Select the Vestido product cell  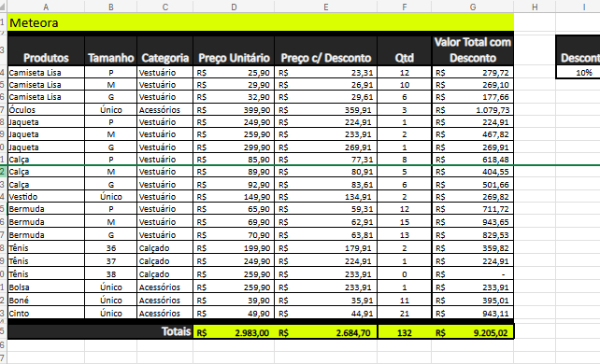click(x=46, y=197)
